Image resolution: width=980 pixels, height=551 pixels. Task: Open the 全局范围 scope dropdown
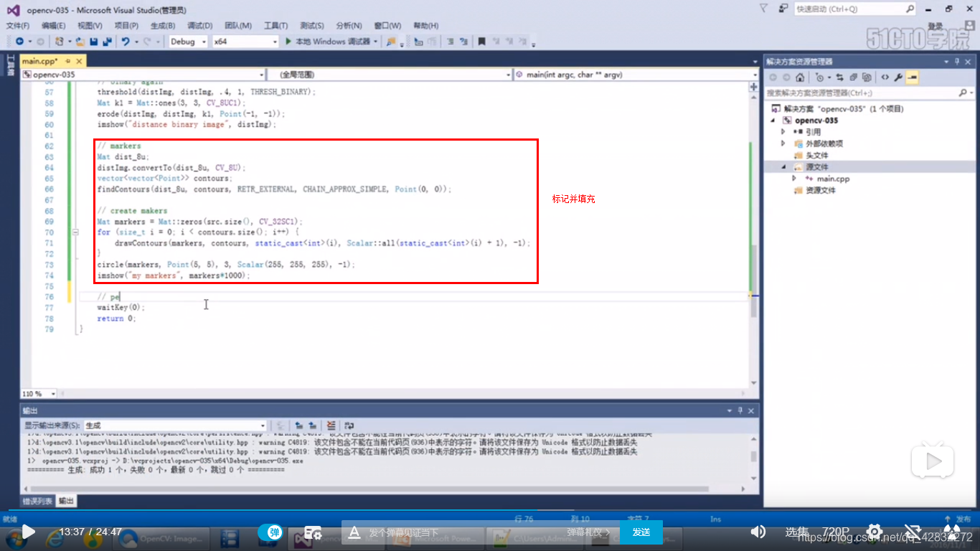(390, 75)
